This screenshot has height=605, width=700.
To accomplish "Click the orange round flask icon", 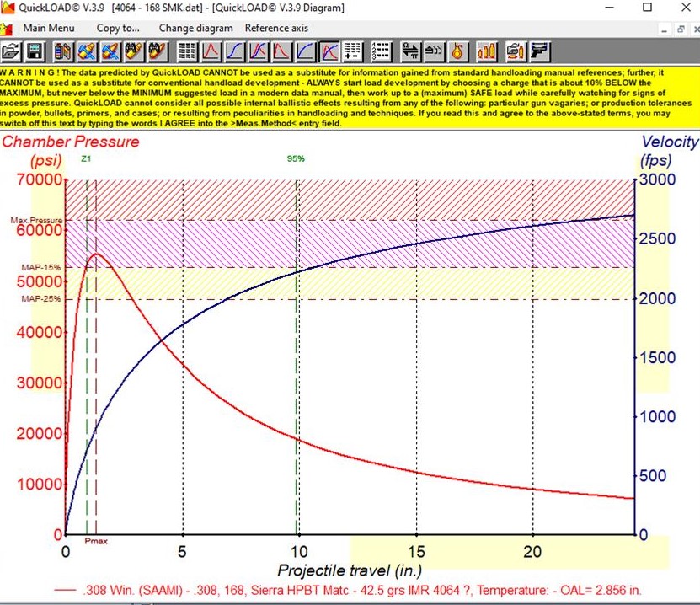I will click(457, 51).
